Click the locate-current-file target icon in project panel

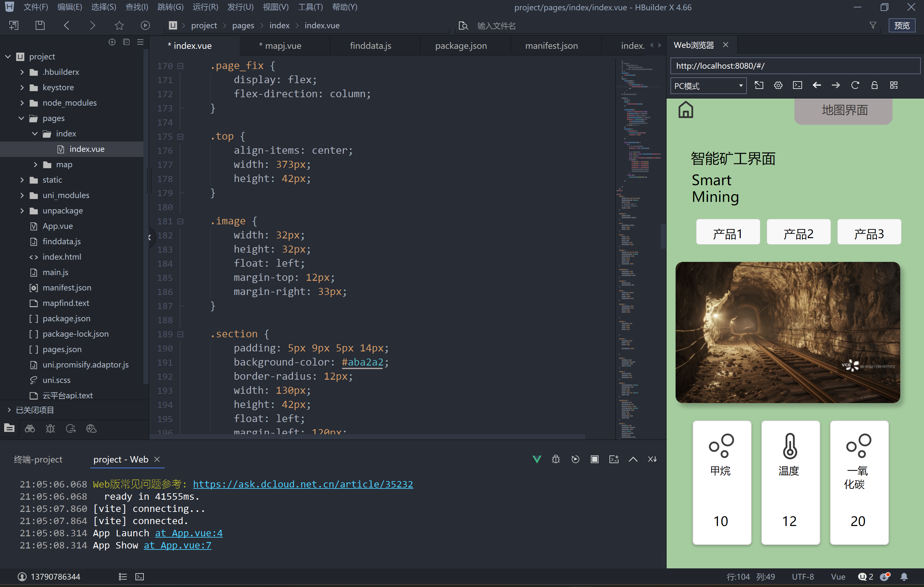pyautogui.click(x=112, y=42)
